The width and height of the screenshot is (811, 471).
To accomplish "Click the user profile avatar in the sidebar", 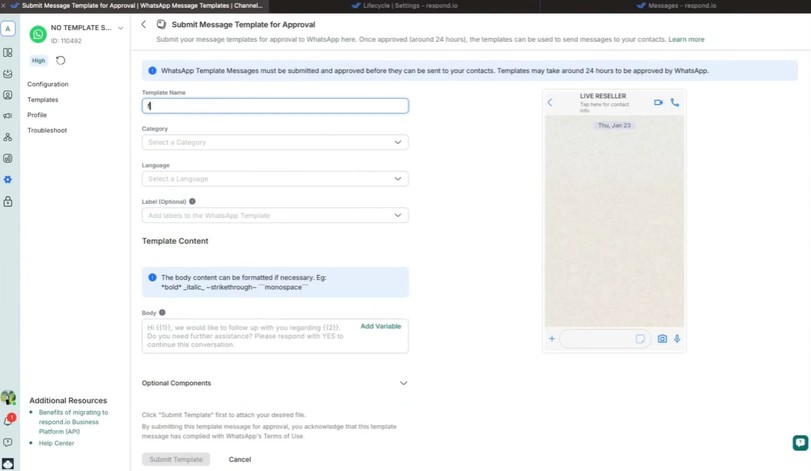I will click(x=8, y=398).
